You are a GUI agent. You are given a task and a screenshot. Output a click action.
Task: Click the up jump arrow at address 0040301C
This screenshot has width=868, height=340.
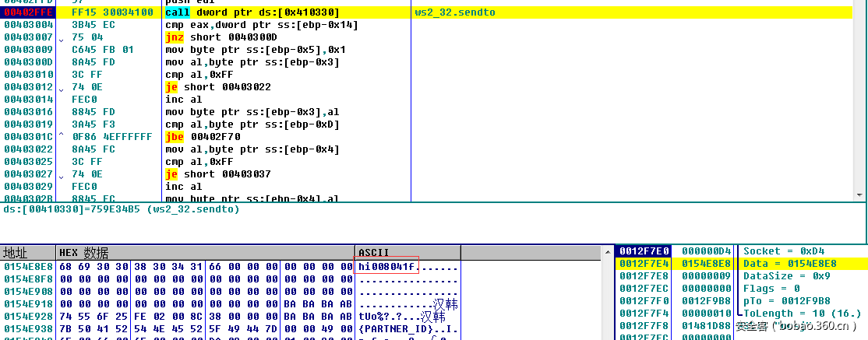pyautogui.click(x=61, y=137)
